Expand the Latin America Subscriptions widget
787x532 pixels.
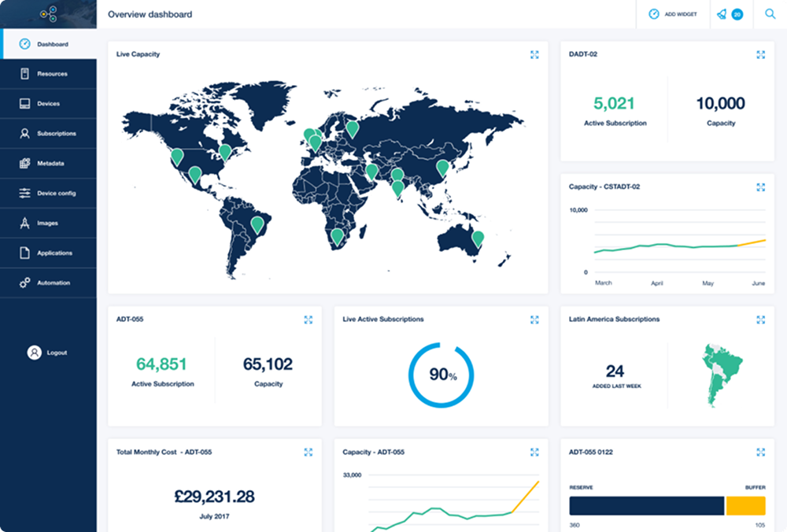point(760,320)
